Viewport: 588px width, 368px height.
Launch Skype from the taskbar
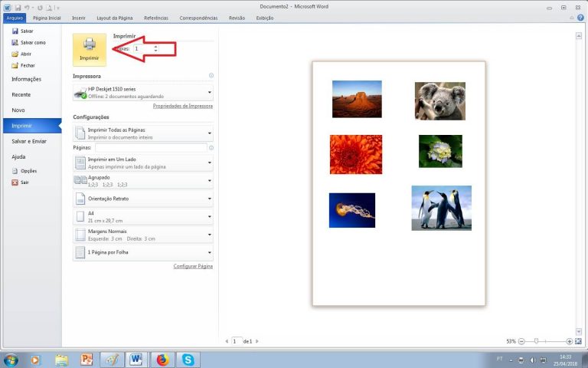click(x=188, y=359)
